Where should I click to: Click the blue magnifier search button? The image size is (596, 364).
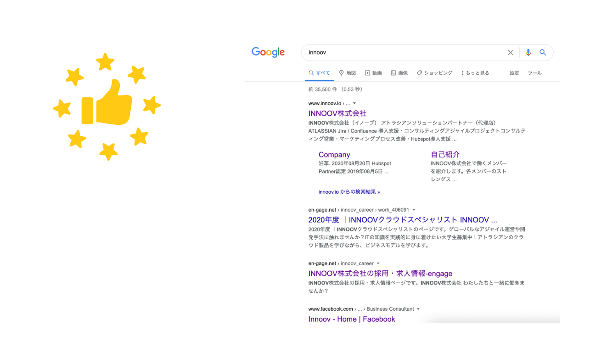(x=543, y=53)
